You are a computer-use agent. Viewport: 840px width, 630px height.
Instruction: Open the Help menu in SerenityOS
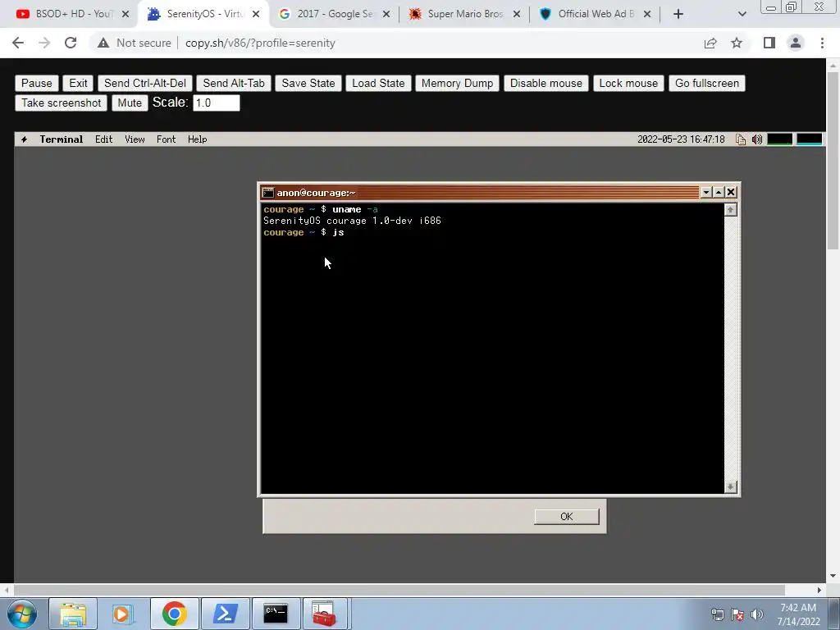point(197,139)
